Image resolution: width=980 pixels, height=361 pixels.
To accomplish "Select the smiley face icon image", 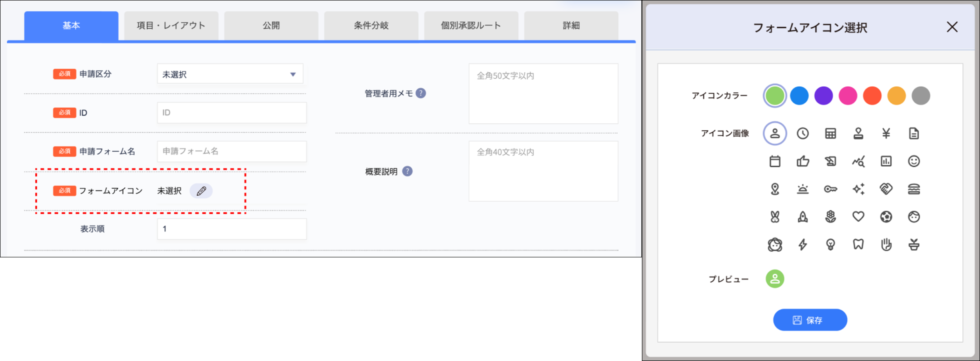I will tap(914, 161).
